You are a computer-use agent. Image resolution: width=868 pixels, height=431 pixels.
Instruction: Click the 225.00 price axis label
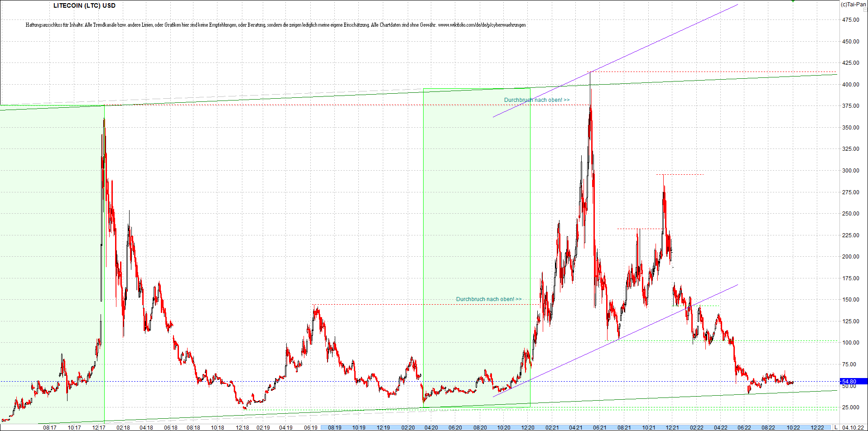point(850,235)
